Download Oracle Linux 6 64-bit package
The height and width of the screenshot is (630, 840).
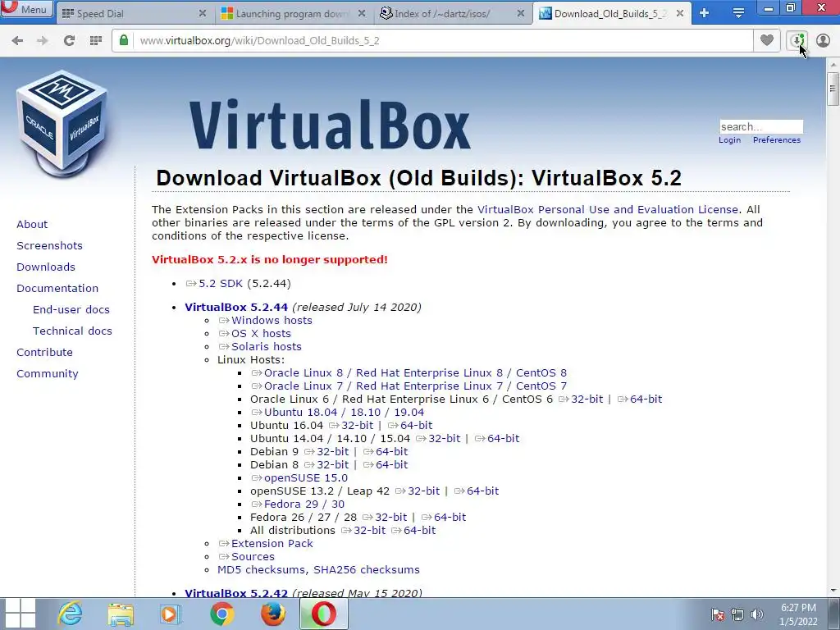click(x=640, y=399)
